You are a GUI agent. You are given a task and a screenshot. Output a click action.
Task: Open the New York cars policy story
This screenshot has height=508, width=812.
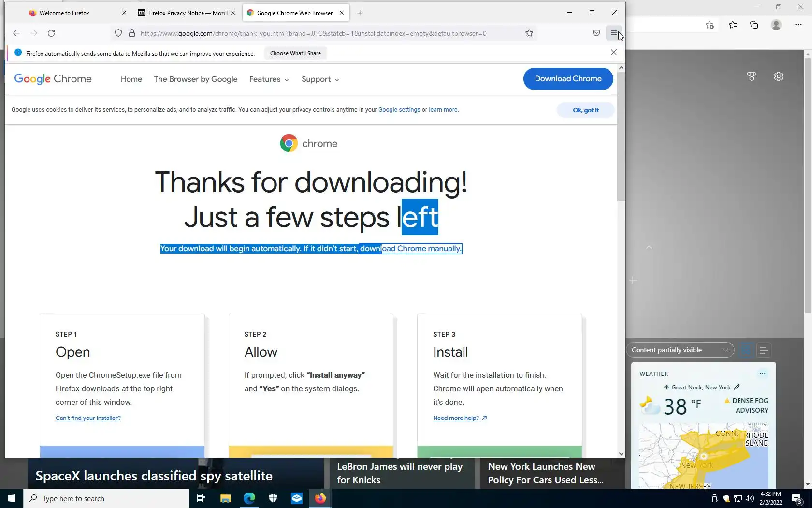(x=546, y=473)
